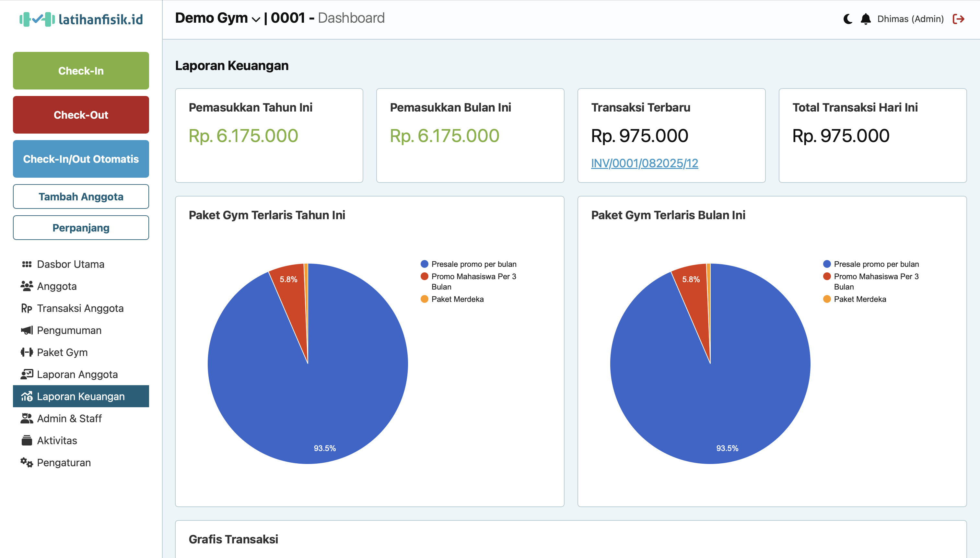The height and width of the screenshot is (558, 980).
Task: Expand the Demo Gym dropdown chevron
Action: point(256,19)
